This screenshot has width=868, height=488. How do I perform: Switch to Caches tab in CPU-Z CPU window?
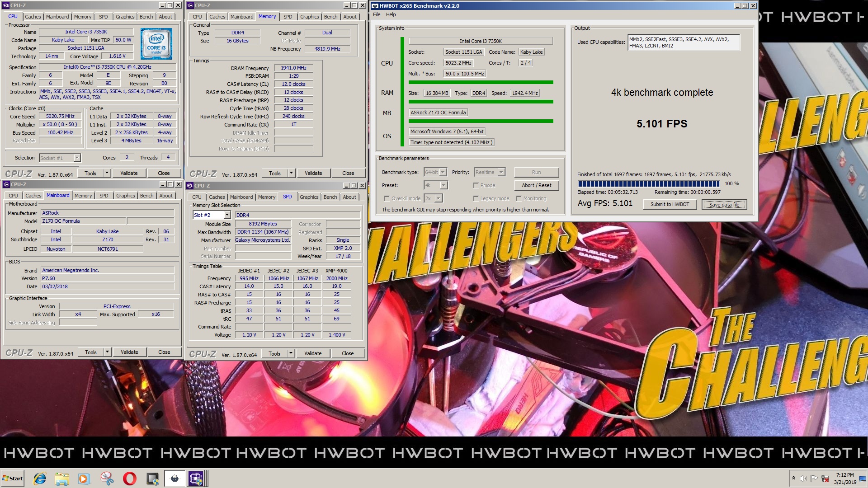[33, 17]
